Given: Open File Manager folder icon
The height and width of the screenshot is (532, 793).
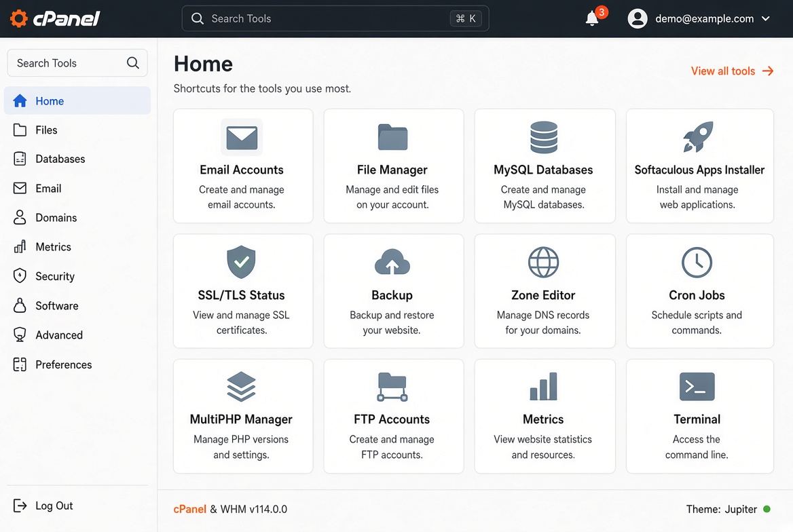Looking at the screenshot, I should point(392,137).
